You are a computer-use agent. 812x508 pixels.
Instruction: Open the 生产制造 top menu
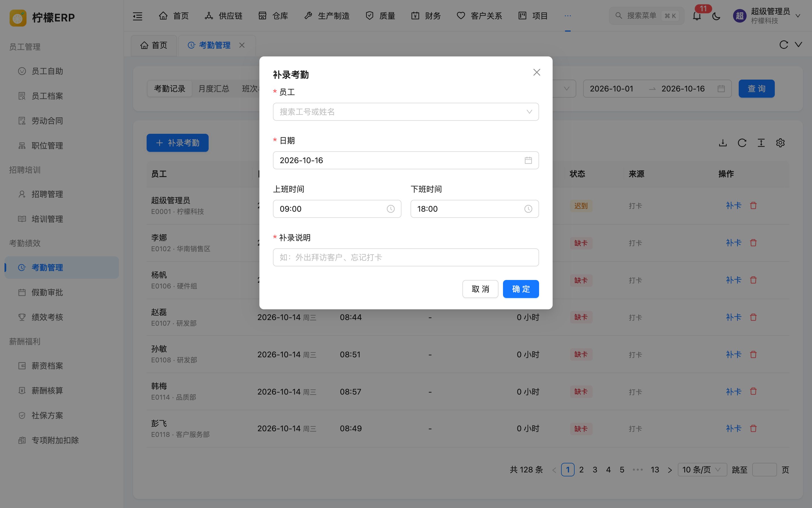click(x=327, y=16)
